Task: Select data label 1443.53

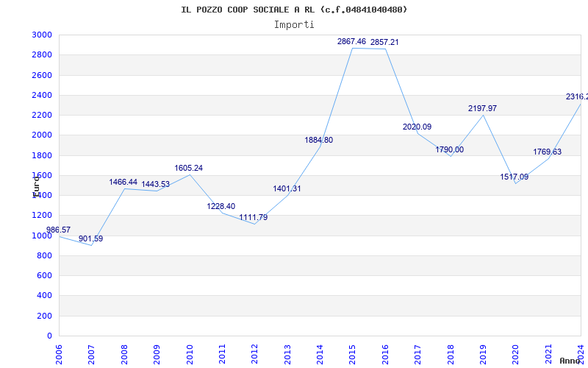Action: [156, 185]
